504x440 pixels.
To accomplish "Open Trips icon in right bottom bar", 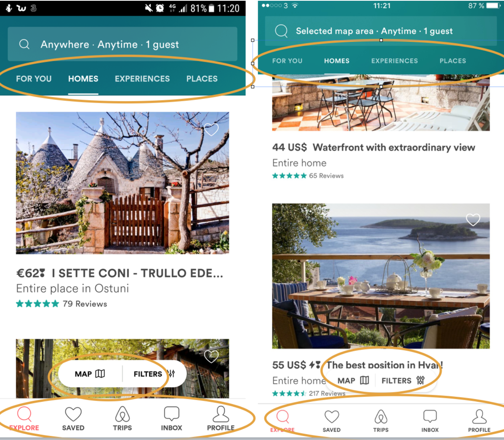I will click(381, 417).
